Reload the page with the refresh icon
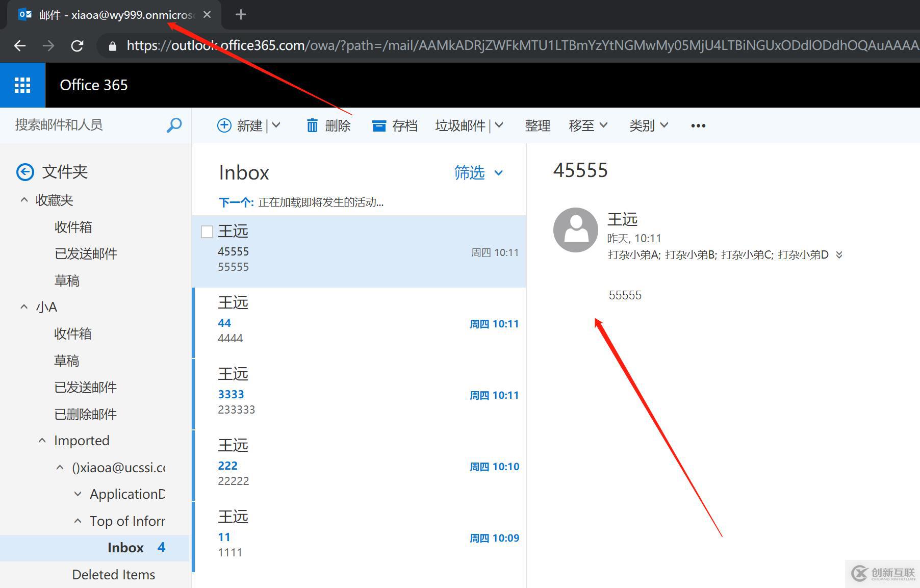The image size is (920, 588). 77,46
